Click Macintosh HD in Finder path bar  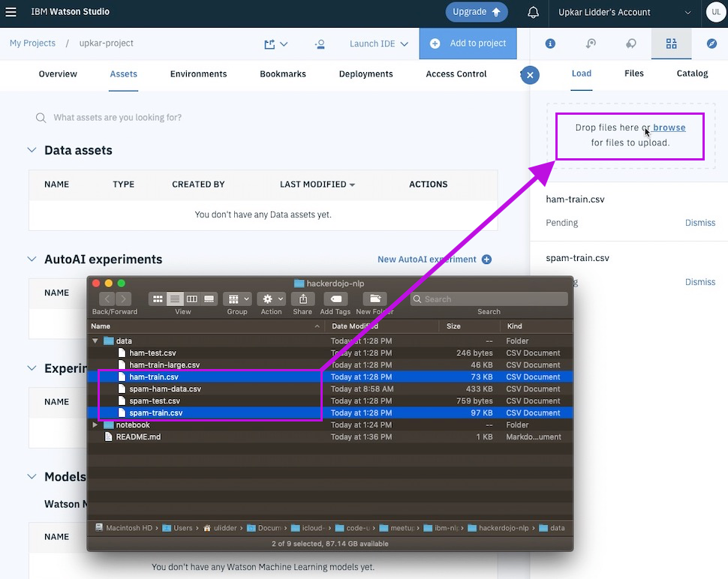click(x=124, y=528)
